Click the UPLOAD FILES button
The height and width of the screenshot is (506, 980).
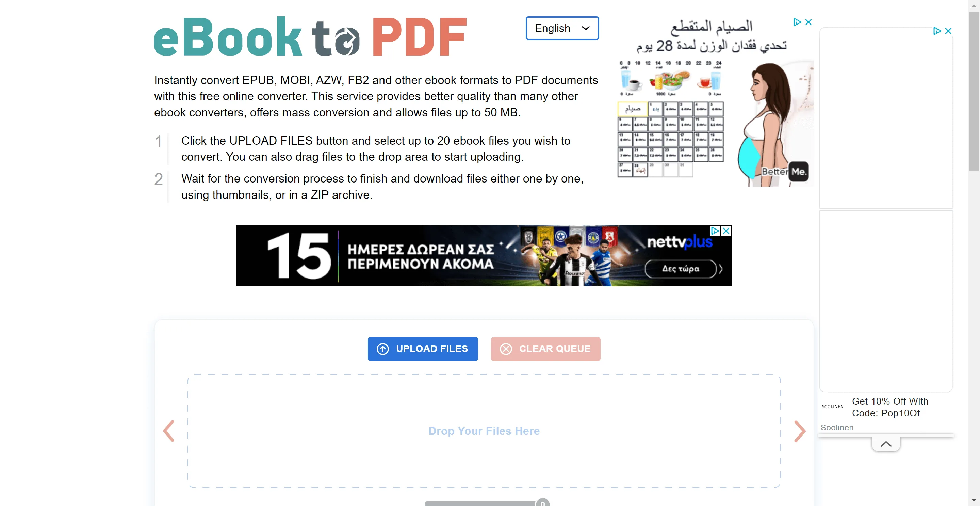422,349
